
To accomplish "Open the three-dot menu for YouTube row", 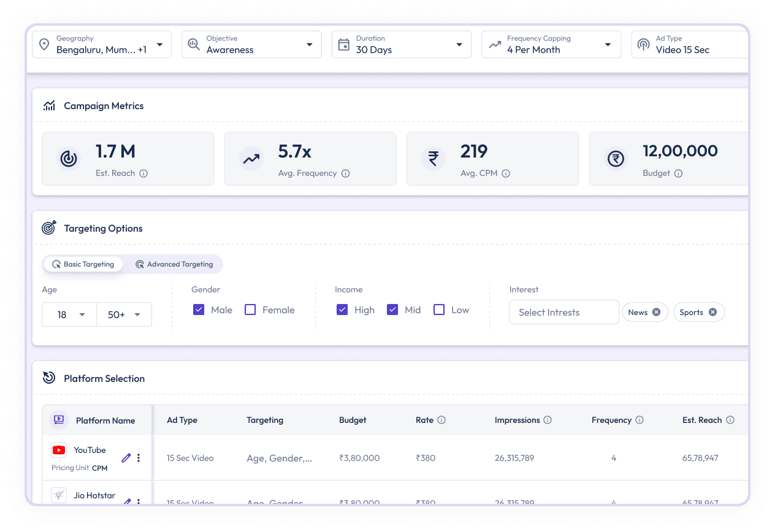I will point(139,458).
